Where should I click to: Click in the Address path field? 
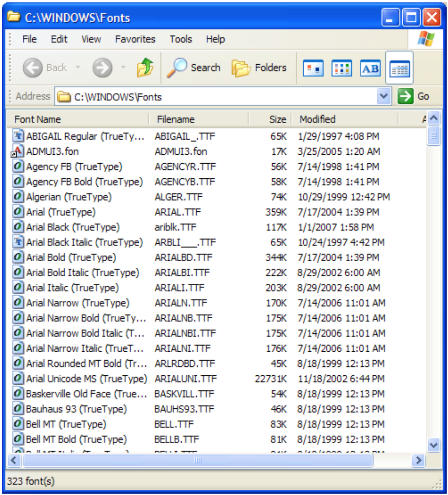coord(220,97)
